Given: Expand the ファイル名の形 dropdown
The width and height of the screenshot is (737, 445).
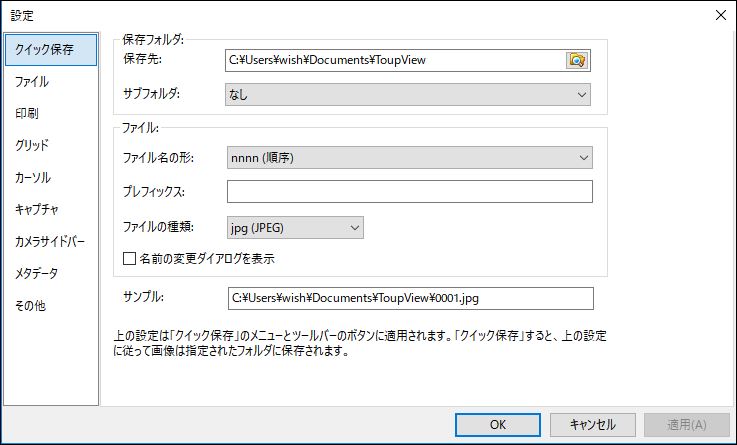Looking at the screenshot, I should tap(409, 157).
